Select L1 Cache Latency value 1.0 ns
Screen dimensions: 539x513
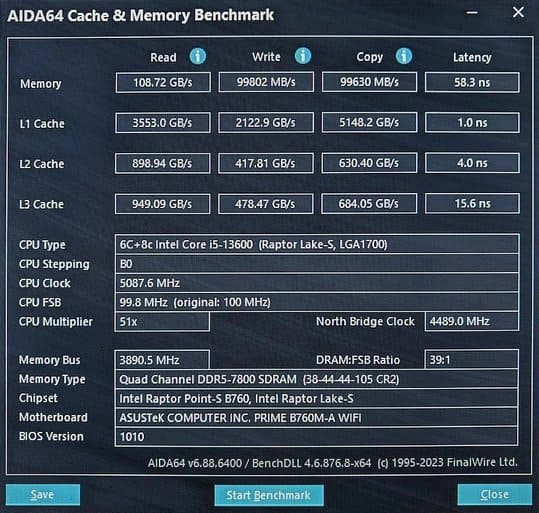pos(472,123)
